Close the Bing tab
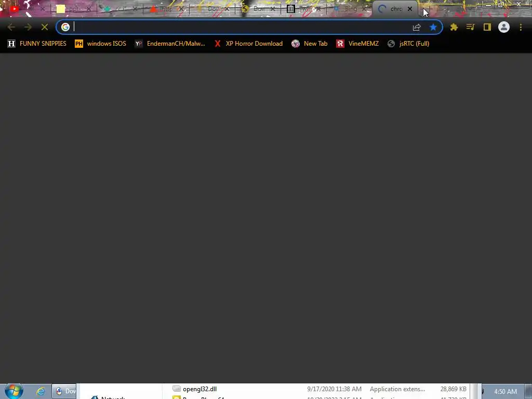Screen dimensions: 532x399 pyautogui.click(x=364, y=9)
